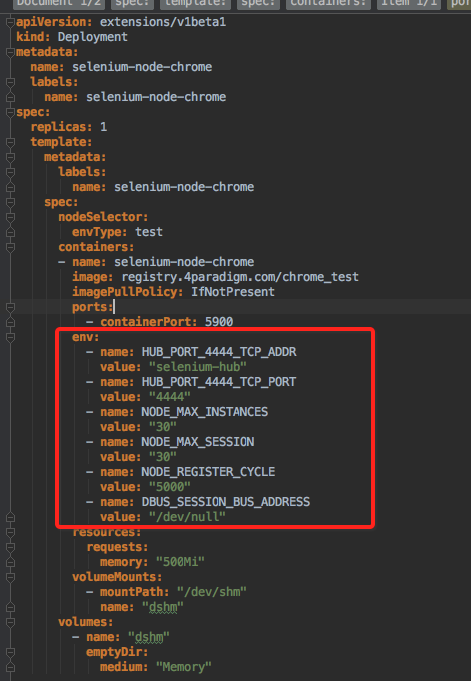Click fold-end marker beside medium line
Image resolution: width=471 pixels, height=681 pixels.
tap(10, 667)
